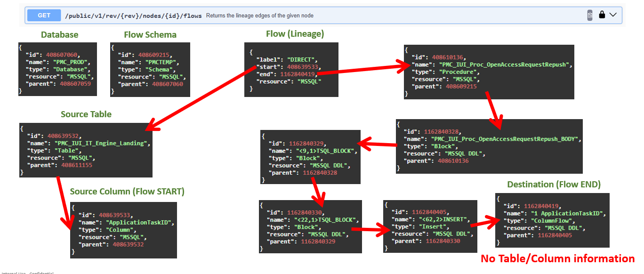
Task: Click the 'Source Column (Flow START)' heading
Action: [x=127, y=192]
